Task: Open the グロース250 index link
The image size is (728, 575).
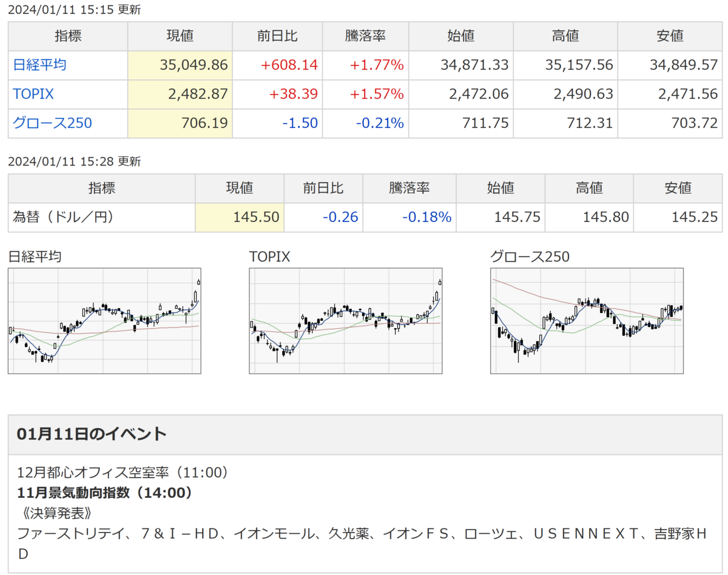Action: (53, 123)
